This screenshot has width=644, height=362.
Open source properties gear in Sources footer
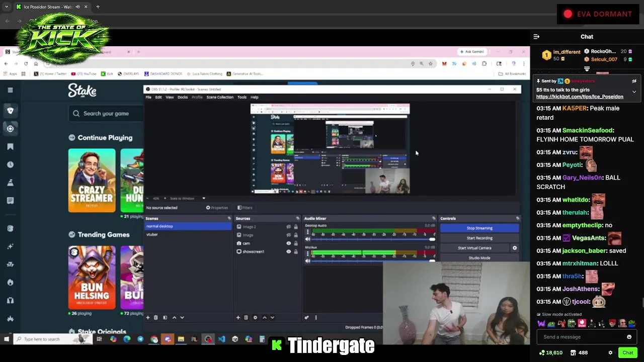coord(255,317)
